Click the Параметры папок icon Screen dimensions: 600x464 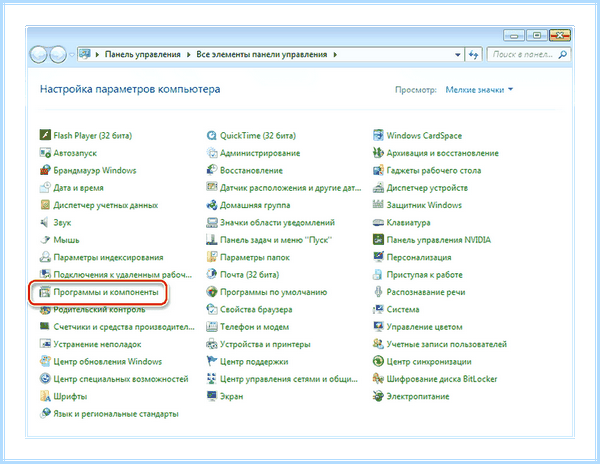point(212,257)
